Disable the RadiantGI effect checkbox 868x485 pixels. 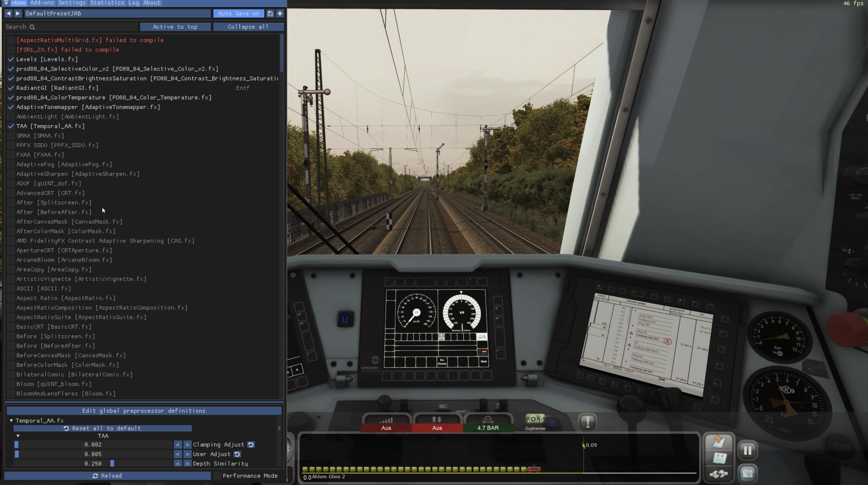(x=11, y=88)
